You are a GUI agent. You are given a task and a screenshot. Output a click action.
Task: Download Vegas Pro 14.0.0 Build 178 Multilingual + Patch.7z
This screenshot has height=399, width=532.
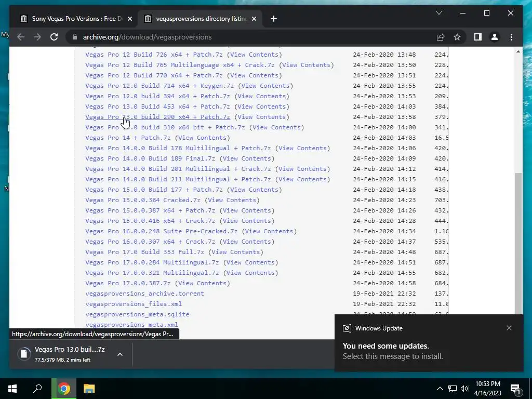(178, 148)
